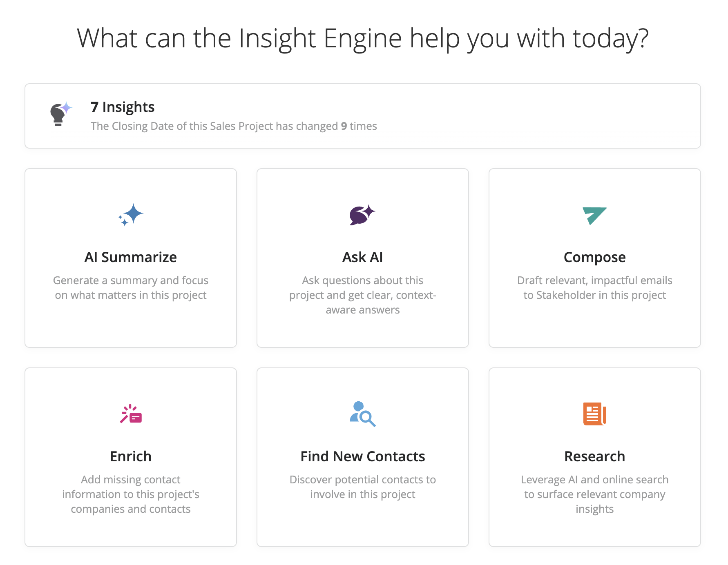Click the 'Add missing contact information' description
The height and width of the screenshot is (565, 728).
click(x=131, y=494)
